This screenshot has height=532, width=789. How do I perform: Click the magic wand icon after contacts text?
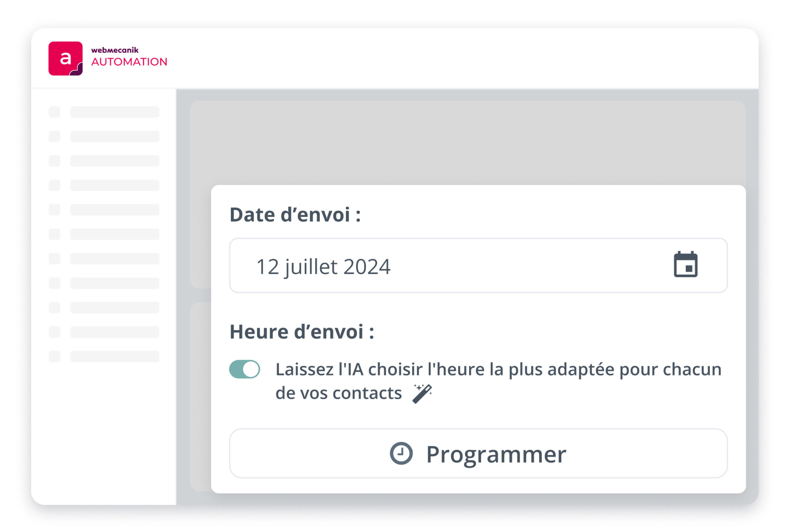(422, 393)
